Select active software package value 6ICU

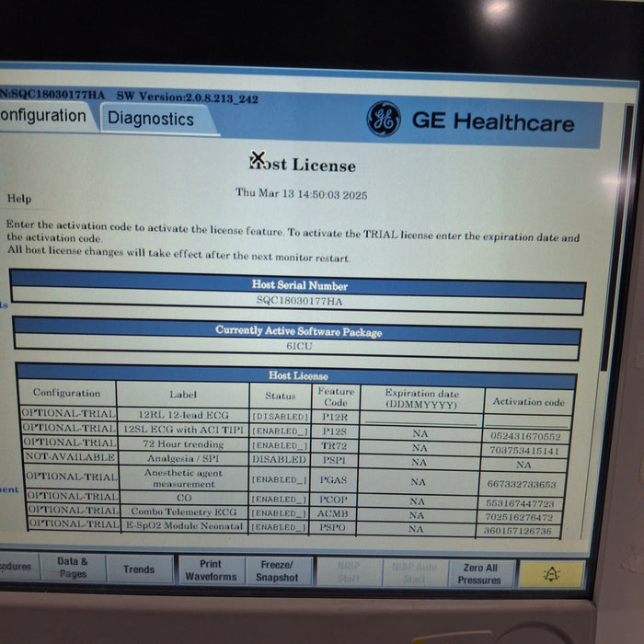coord(299,346)
